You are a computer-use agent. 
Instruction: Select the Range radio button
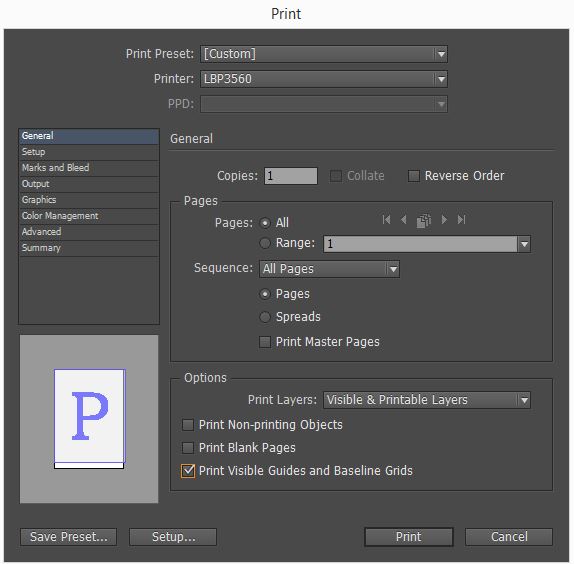(265, 243)
